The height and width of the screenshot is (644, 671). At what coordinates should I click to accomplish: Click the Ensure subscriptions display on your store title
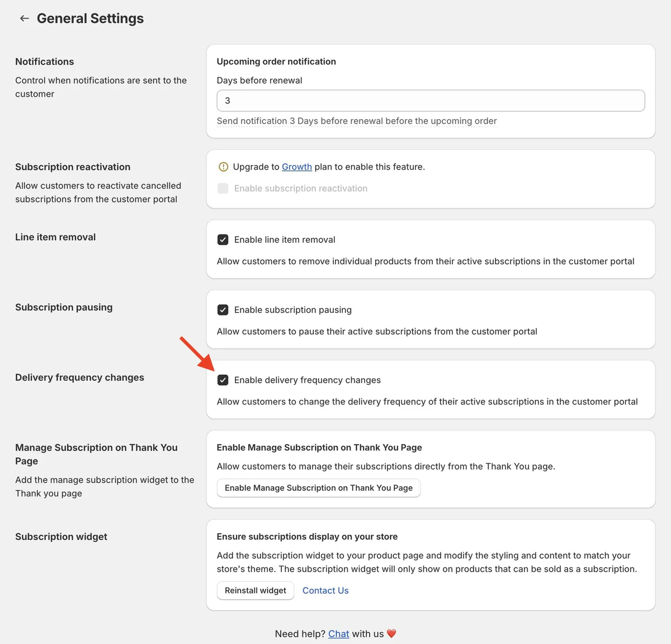point(307,537)
